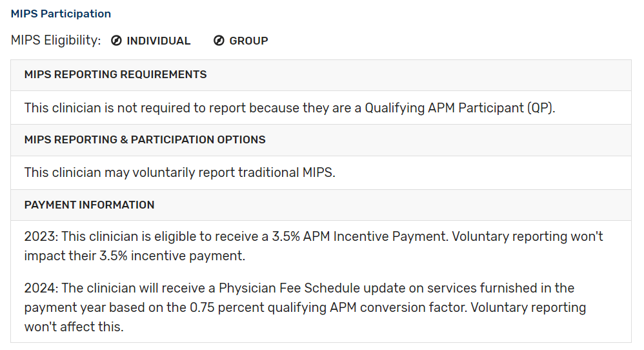Click the 2023 APM Incentive Payment paragraph

coord(314,246)
